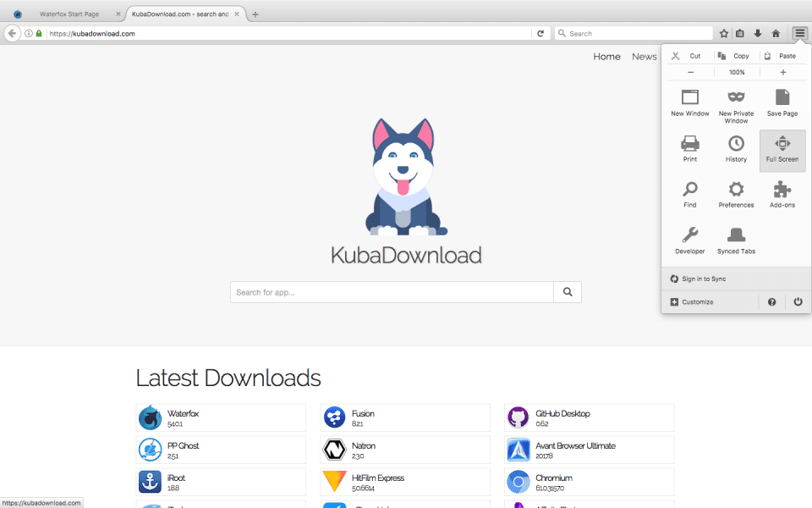This screenshot has width=812, height=508.
Task: Click the Home nav link
Action: point(606,57)
